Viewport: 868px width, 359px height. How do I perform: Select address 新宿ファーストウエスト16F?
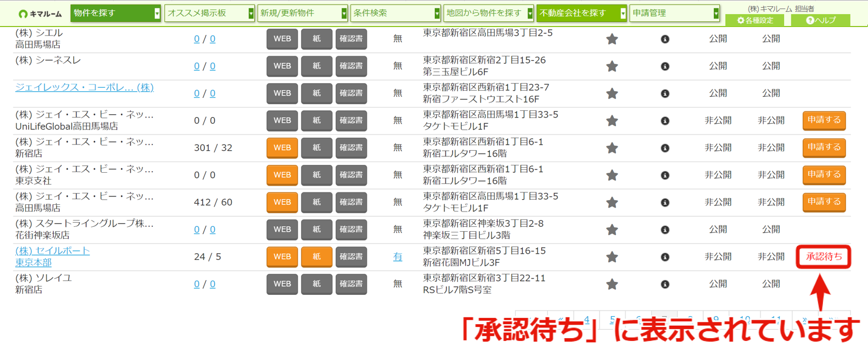pyautogui.click(x=481, y=99)
